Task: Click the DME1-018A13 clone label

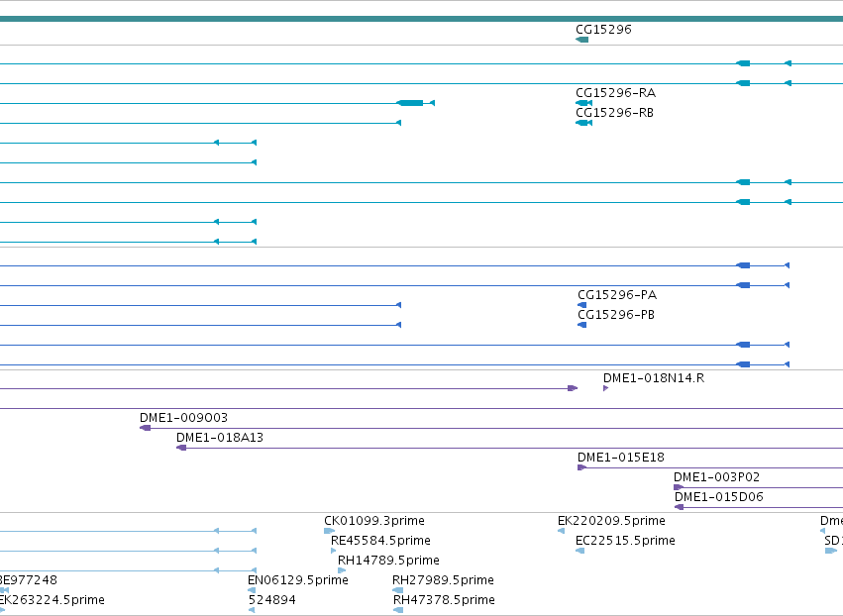Action: pos(220,438)
